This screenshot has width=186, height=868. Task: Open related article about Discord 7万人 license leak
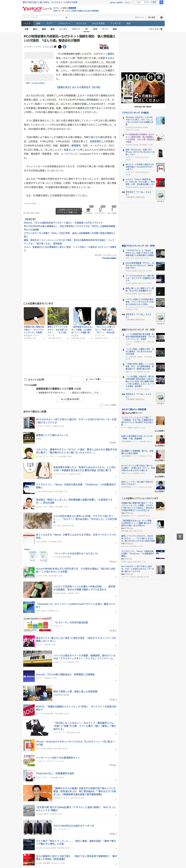[x=63, y=223]
